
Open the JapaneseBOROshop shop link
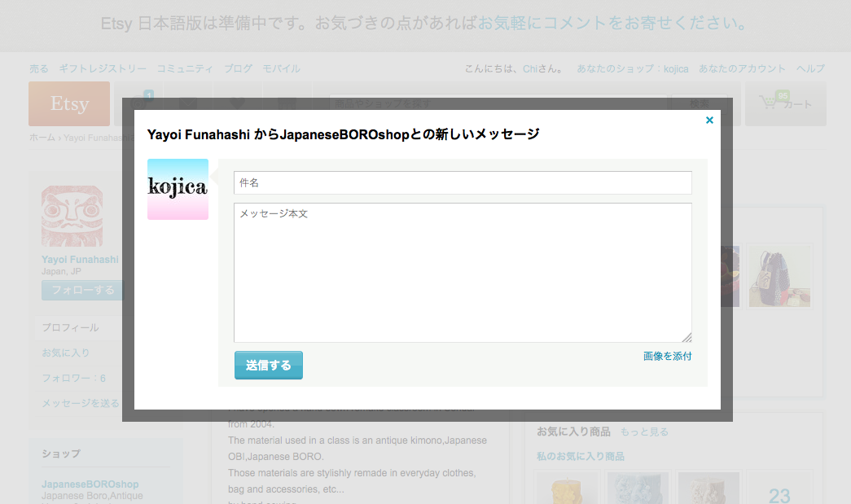tap(90, 484)
